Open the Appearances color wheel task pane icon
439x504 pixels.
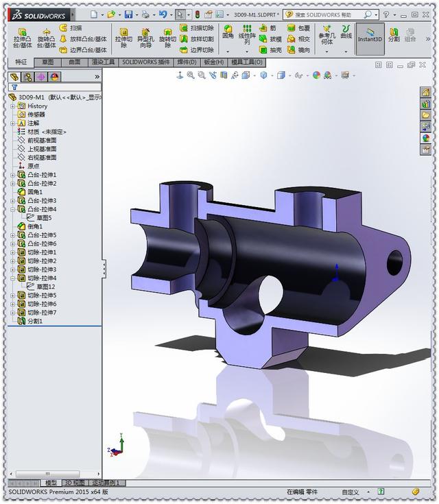(x=426, y=138)
